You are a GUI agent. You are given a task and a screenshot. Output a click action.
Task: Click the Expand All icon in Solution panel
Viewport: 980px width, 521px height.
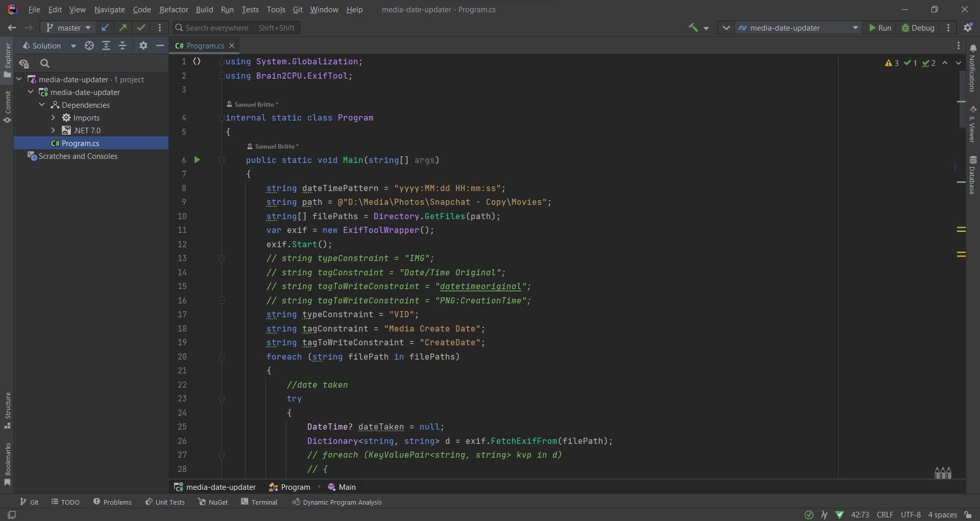(106, 45)
